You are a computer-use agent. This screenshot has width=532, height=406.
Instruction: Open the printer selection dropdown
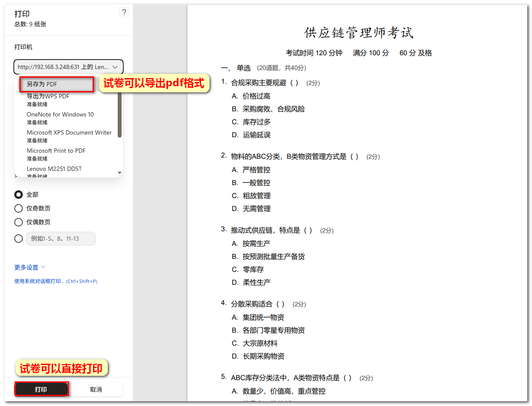[69, 67]
